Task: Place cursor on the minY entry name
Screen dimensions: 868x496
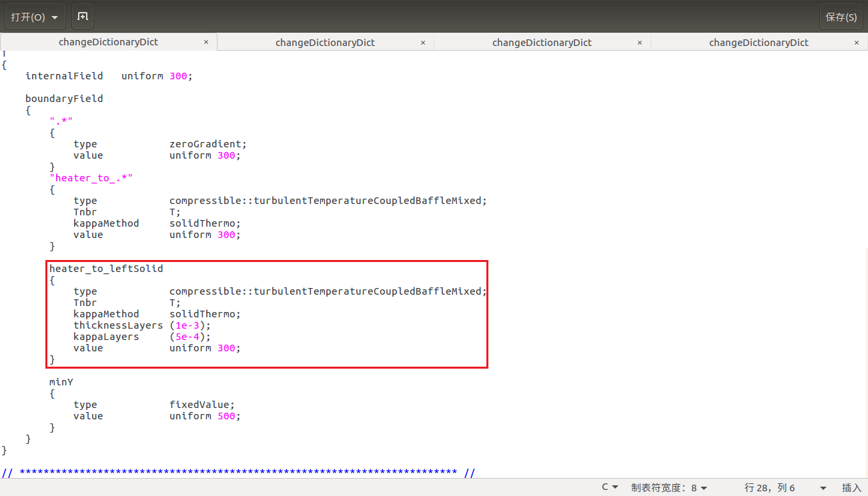Action: point(61,382)
